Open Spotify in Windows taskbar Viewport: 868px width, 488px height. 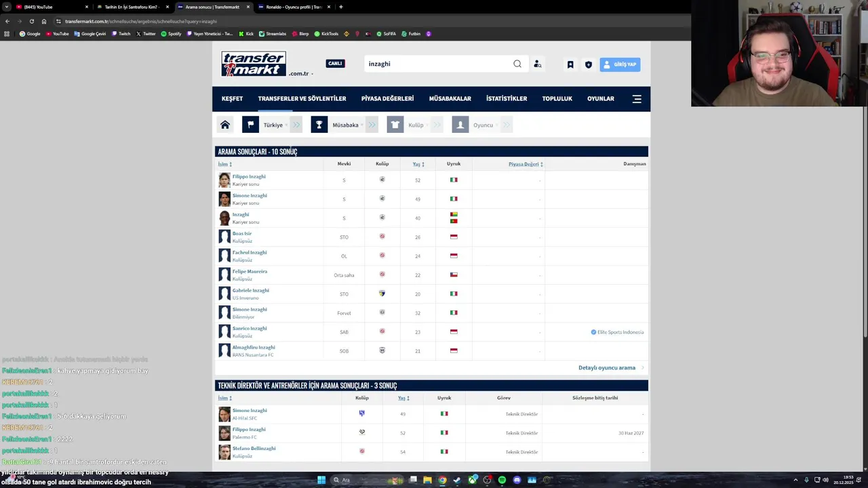502,480
